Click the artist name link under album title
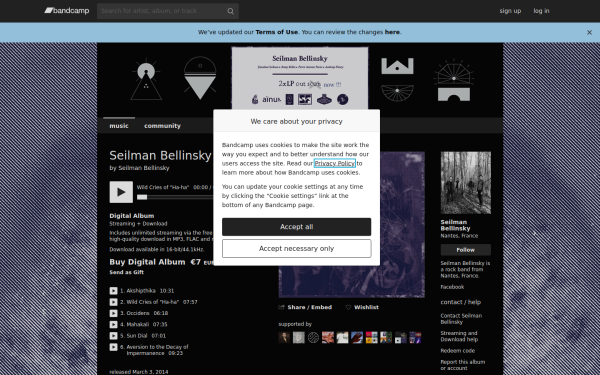The height and width of the screenshot is (375, 600). (144, 168)
